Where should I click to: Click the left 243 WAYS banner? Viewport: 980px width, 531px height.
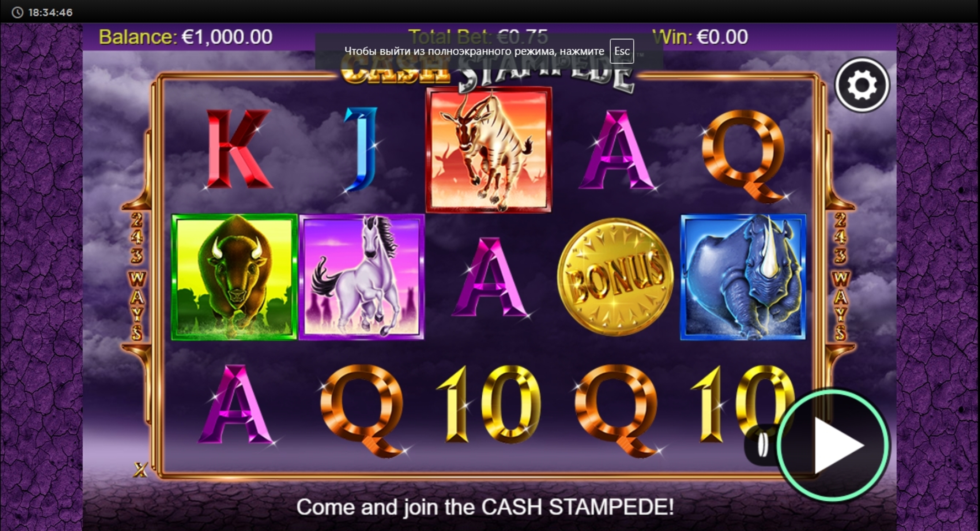[x=136, y=276]
